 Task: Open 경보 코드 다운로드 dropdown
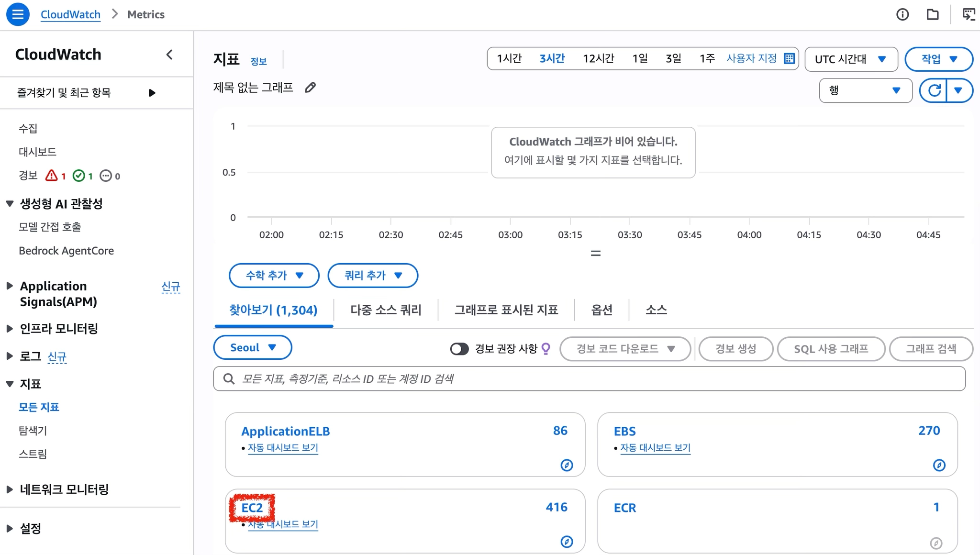click(x=625, y=349)
